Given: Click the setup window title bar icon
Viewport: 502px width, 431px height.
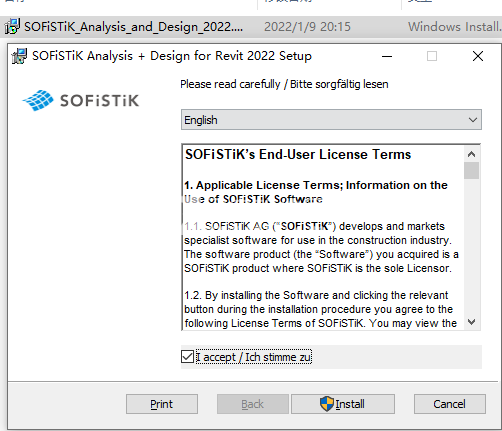Looking at the screenshot, I should point(19,56).
